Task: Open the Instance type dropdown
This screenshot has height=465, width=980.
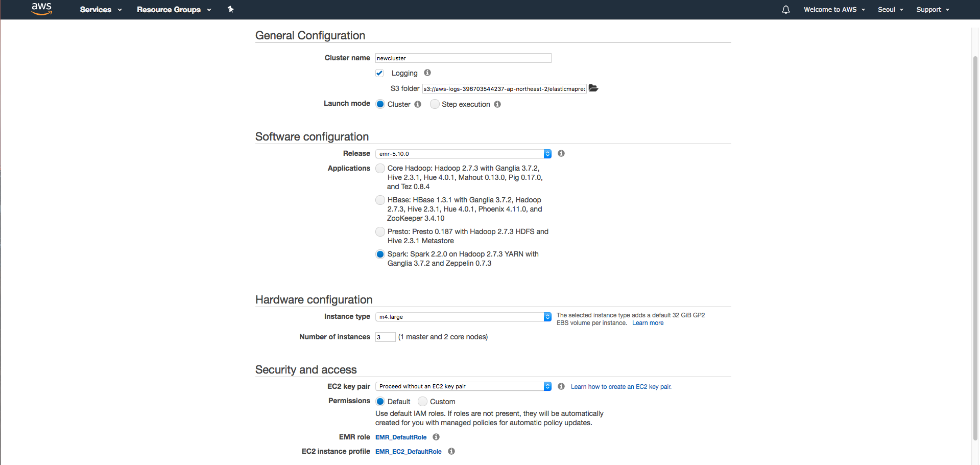Action: click(x=547, y=317)
